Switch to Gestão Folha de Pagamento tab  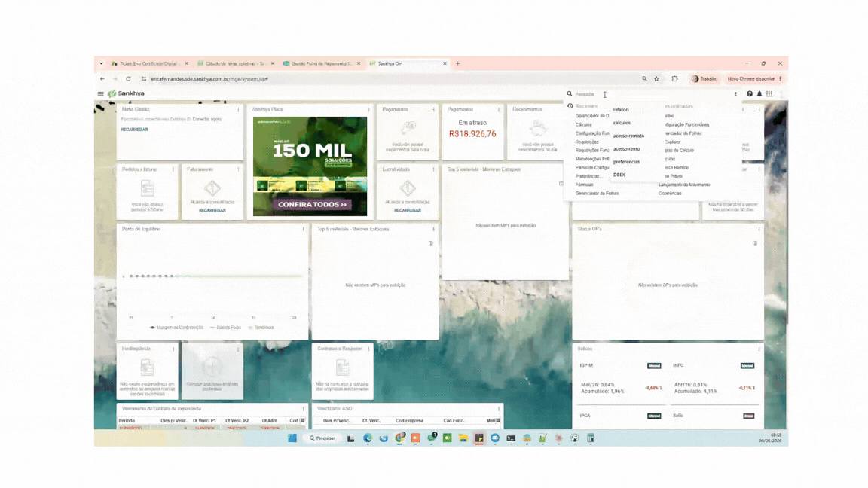coord(321,63)
